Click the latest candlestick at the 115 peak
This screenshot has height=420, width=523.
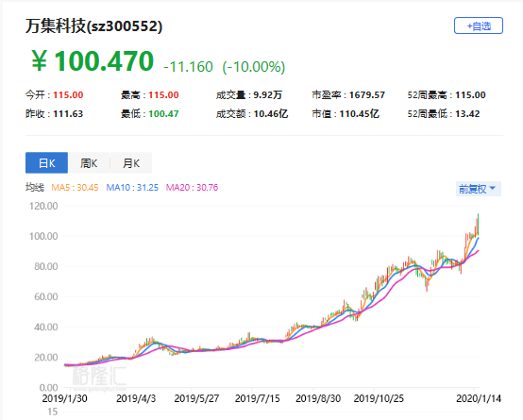tap(479, 225)
